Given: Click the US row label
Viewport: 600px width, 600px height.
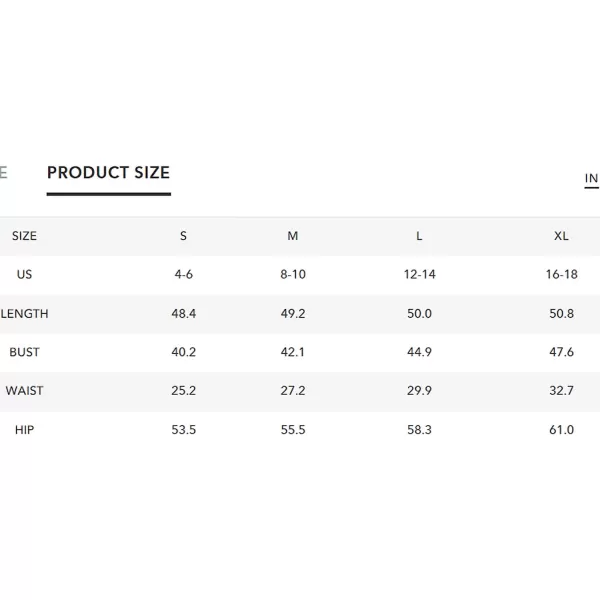Looking at the screenshot, I should tap(24, 275).
